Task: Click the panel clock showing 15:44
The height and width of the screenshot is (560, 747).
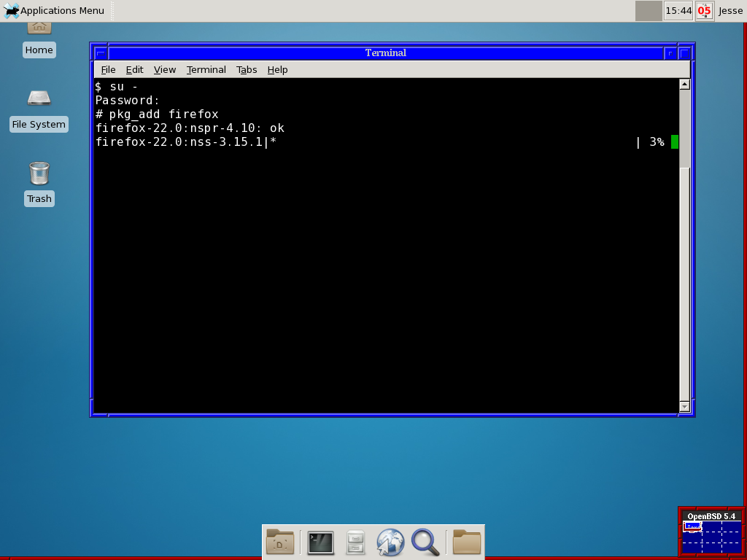Action: coord(678,10)
